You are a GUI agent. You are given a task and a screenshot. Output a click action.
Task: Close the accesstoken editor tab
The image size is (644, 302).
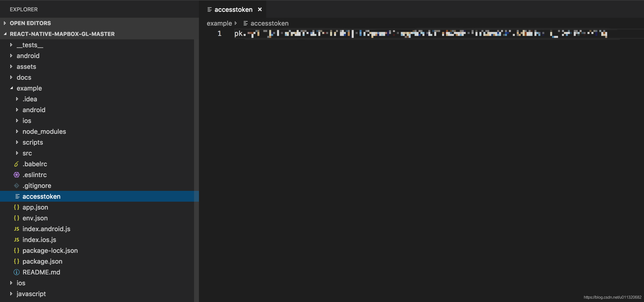pyautogui.click(x=260, y=10)
